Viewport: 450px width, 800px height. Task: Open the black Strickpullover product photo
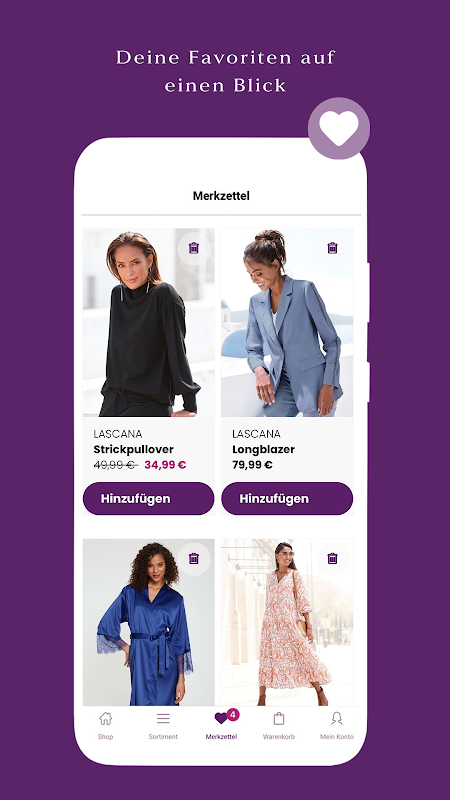(x=148, y=322)
